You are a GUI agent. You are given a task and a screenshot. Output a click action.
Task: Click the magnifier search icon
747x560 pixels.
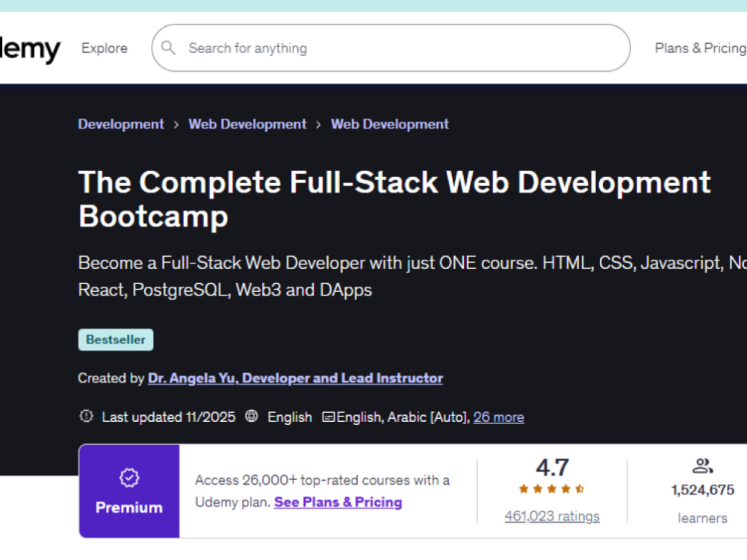coord(168,48)
